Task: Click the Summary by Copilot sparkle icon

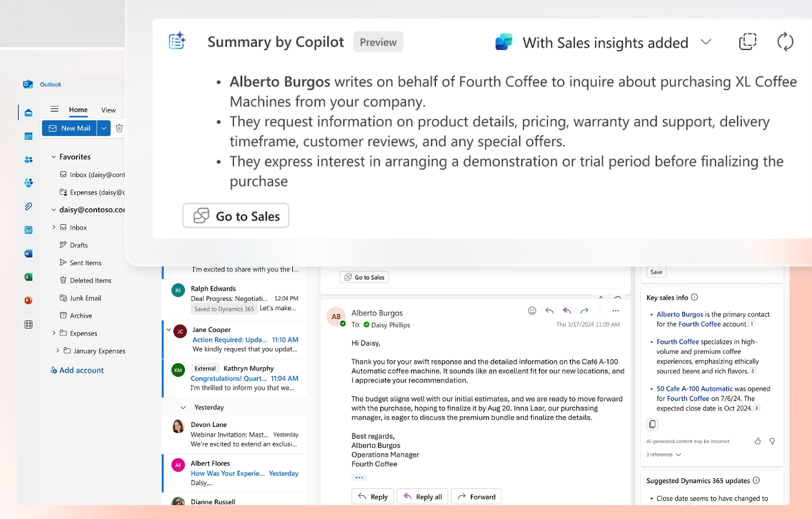Action: 177,41
